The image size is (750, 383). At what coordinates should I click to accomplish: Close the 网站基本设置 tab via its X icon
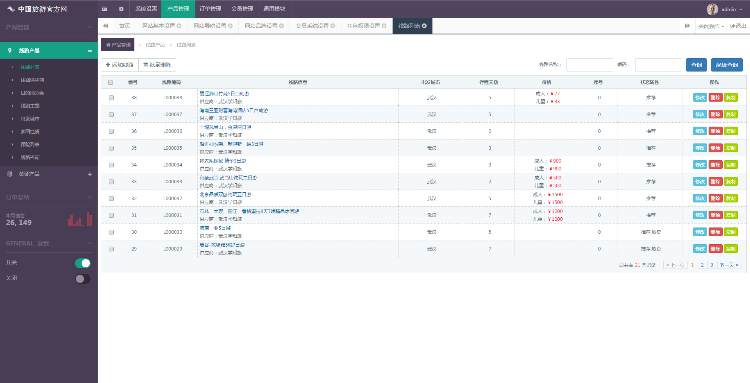179,26
